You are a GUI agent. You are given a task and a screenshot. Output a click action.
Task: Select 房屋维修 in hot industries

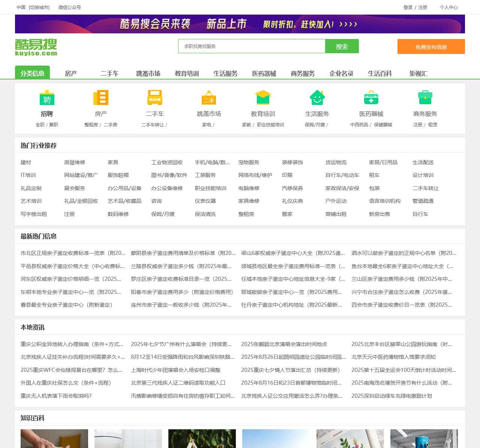tap(75, 162)
